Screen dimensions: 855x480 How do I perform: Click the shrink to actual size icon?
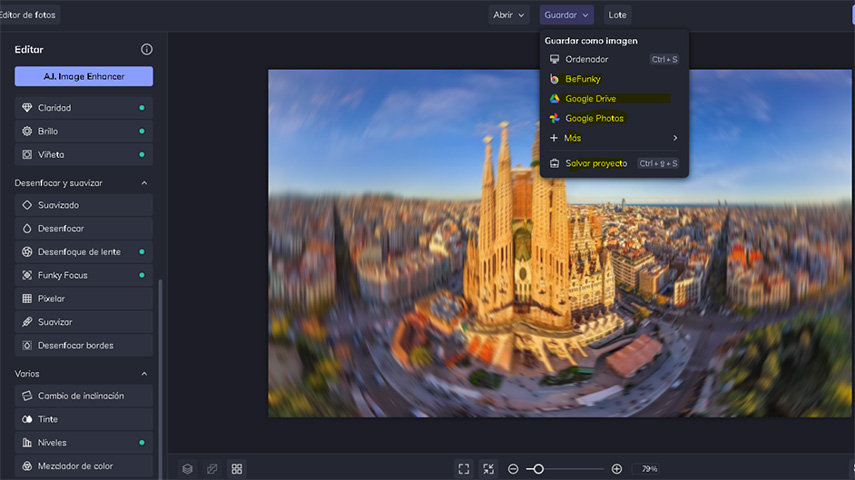click(488, 468)
